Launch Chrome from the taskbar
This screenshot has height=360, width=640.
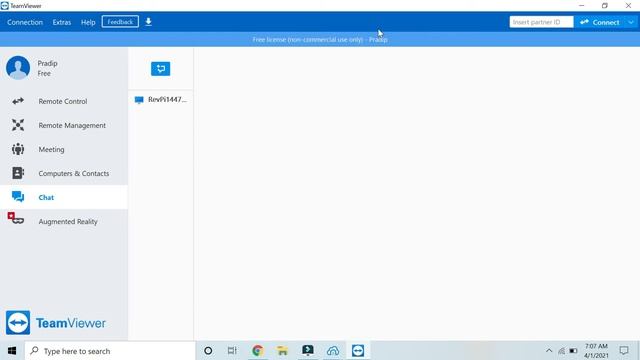pyautogui.click(x=258, y=351)
